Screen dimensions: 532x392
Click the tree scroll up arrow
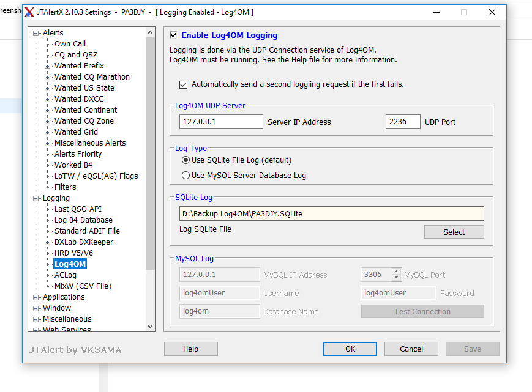[151, 32]
